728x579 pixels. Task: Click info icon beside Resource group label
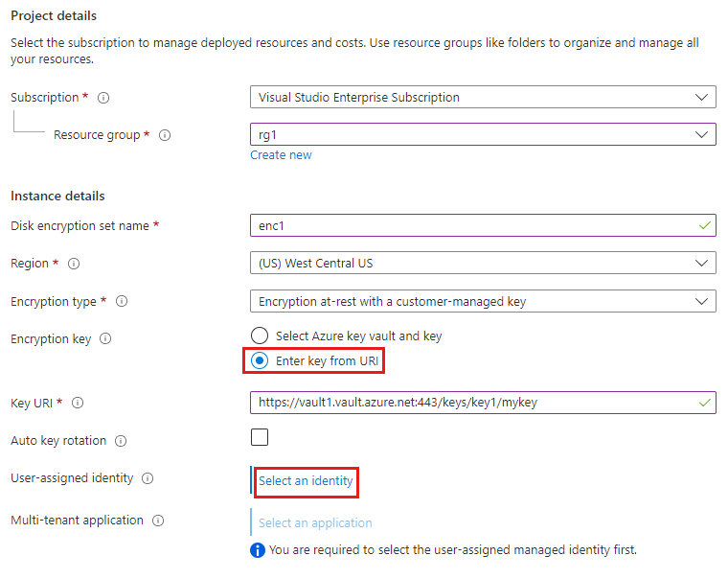[165, 135]
